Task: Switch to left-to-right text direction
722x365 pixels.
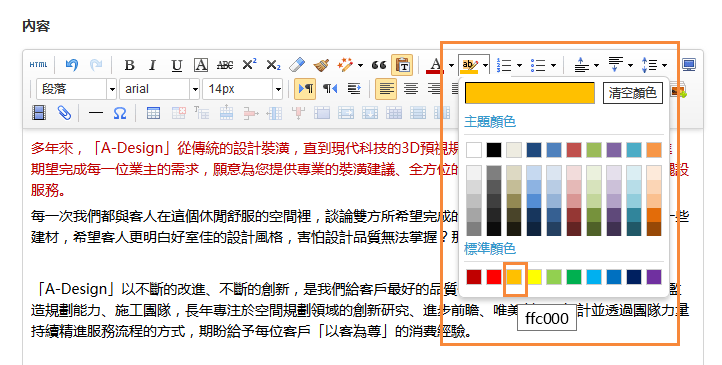Action: pyautogui.click(x=305, y=89)
